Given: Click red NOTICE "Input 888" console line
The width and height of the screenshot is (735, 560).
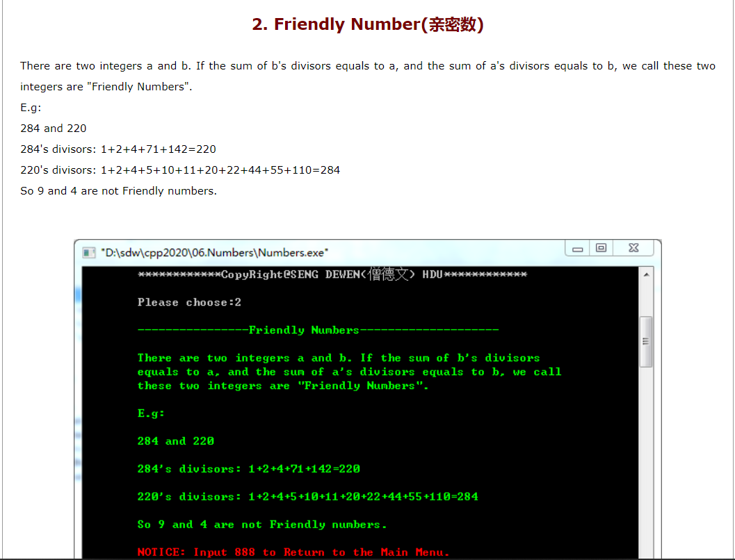Looking at the screenshot, I should click(x=293, y=552).
